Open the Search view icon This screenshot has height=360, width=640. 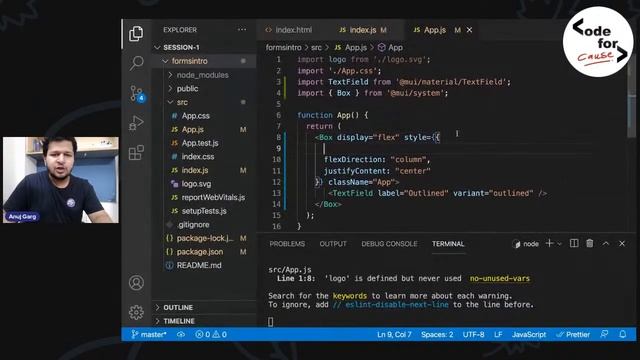click(x=136, y=63)
